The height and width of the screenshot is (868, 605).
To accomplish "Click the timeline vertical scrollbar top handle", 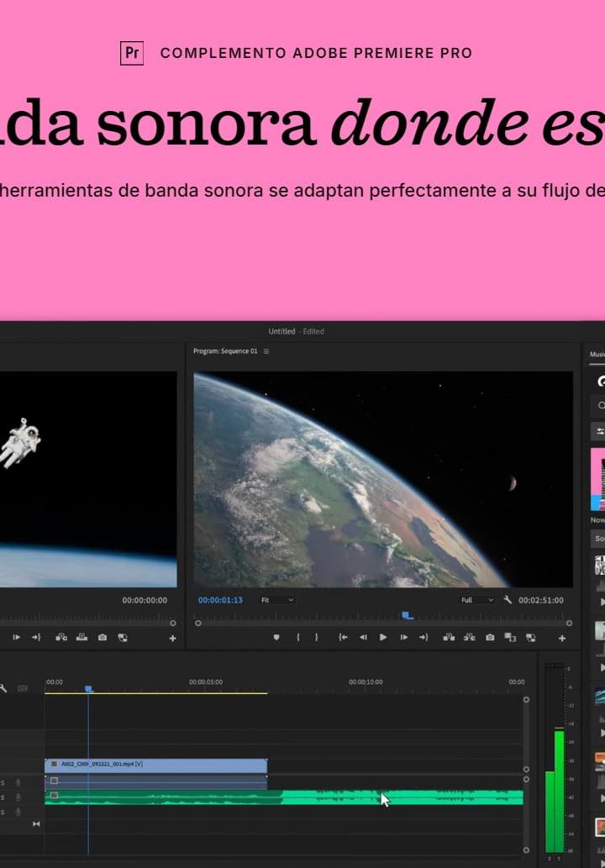I will click(x=526, y=700).
